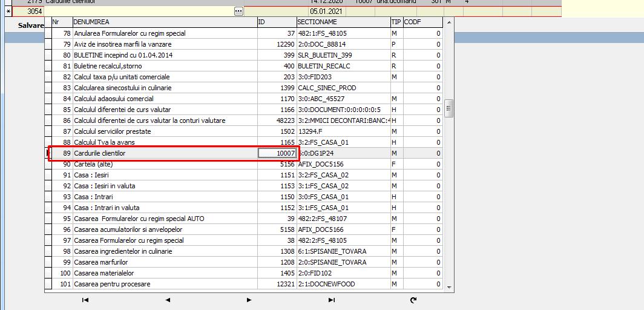
Task: Go to previous record arrow
Action: [x=168, y=300]
